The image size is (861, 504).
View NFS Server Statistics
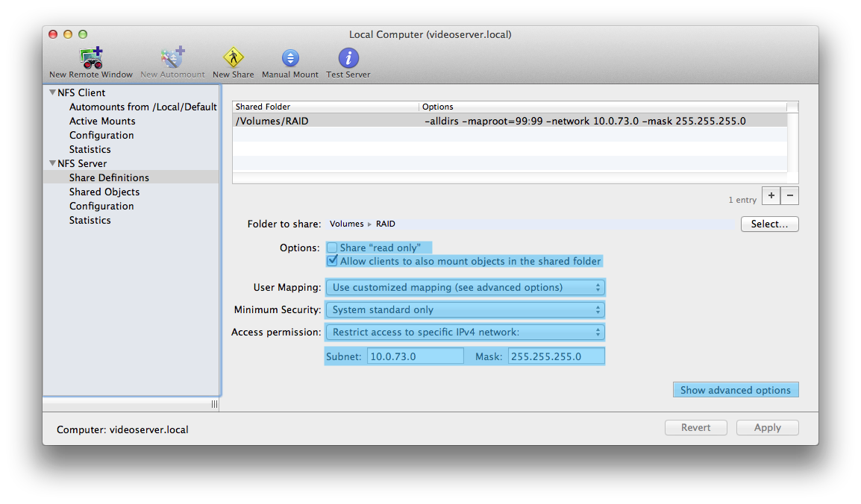point(90,221)
